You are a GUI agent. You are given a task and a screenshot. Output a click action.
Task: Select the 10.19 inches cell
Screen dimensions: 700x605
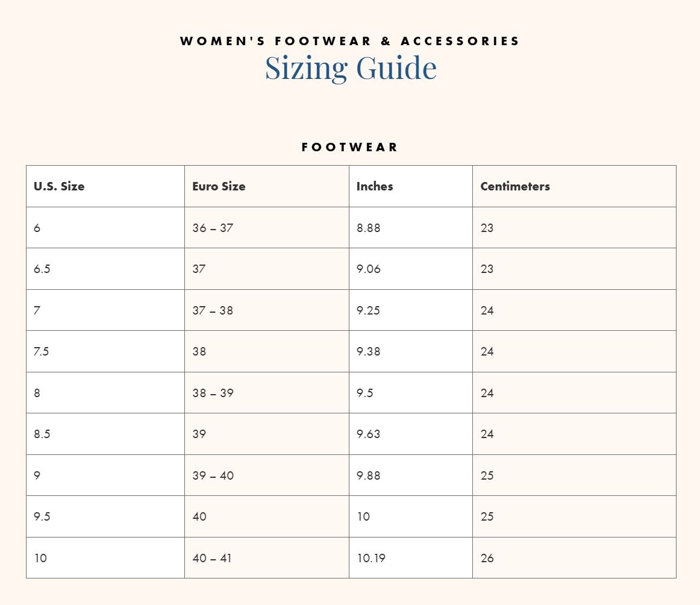coord(371,558)
